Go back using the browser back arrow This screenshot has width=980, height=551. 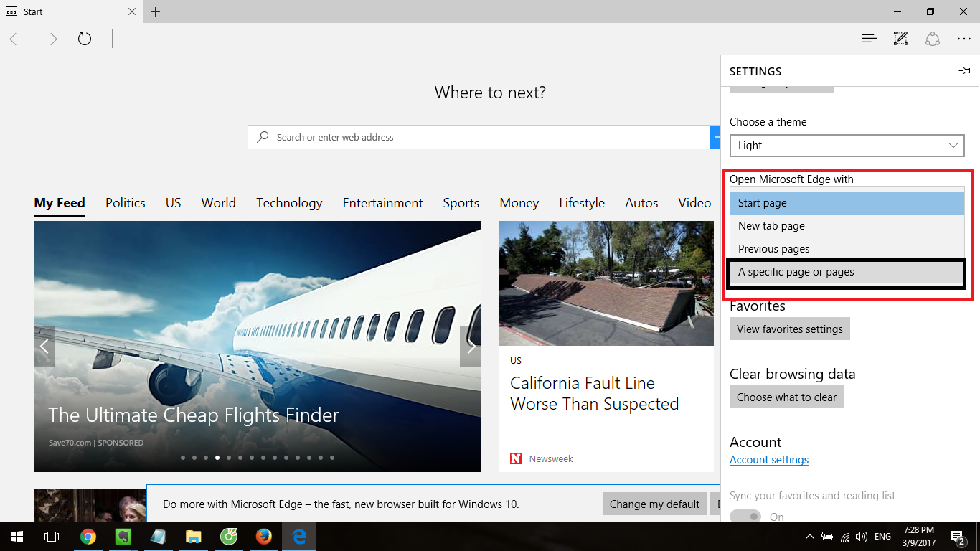[x=17, y=39]
